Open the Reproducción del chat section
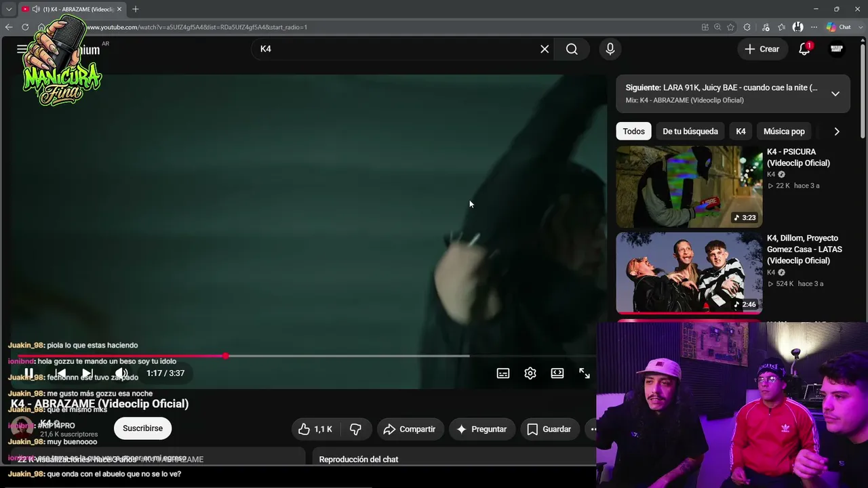This screenshot has height=488, width=868. pyautogui.click(x=359, y=460)
